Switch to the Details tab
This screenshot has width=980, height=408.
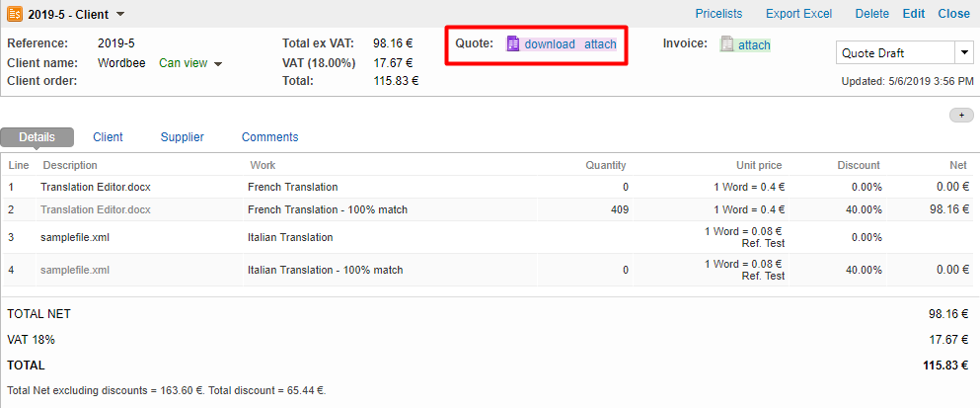tap(37, 137)
